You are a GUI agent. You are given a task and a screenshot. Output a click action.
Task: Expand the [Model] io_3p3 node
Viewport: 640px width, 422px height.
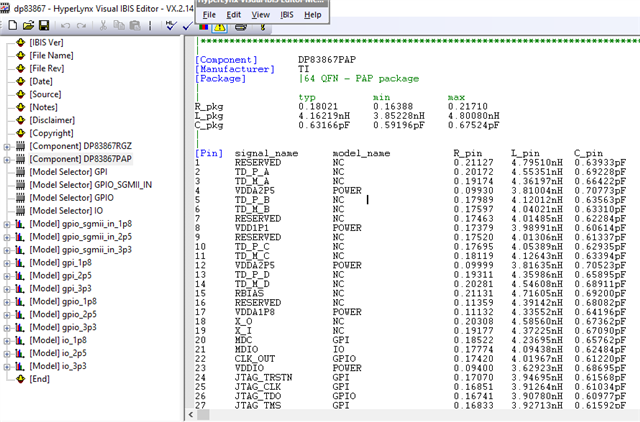(7, 367)
